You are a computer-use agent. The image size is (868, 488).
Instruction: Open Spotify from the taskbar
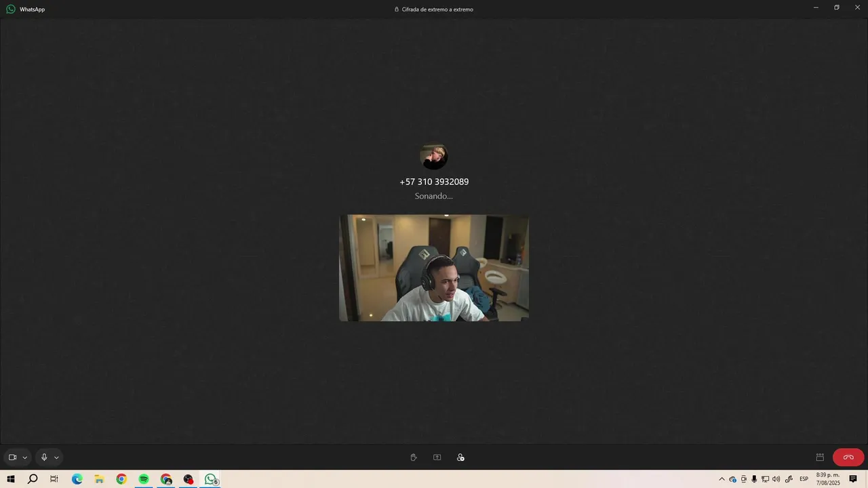144,479
